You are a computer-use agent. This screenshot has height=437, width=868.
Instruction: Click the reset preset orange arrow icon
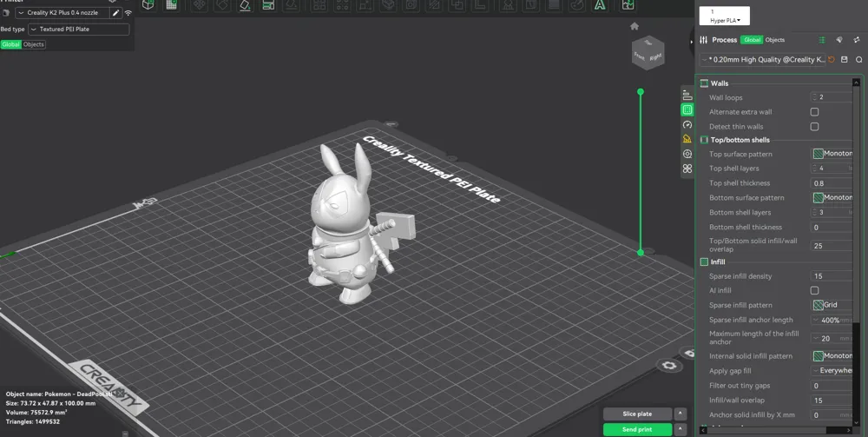click(x=832, y=59)
